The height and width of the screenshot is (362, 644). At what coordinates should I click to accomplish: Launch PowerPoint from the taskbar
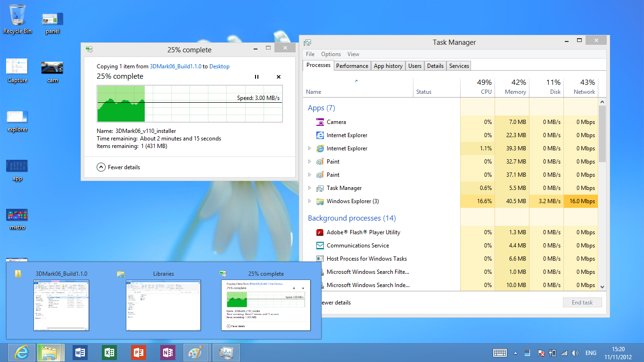pyautogui.click(x=138, y=353)
